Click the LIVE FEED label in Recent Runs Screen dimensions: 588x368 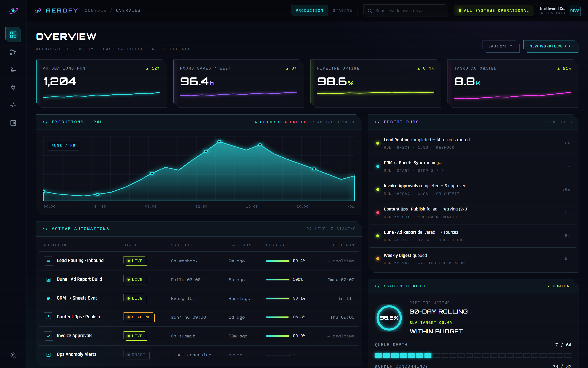coord(559,122)
